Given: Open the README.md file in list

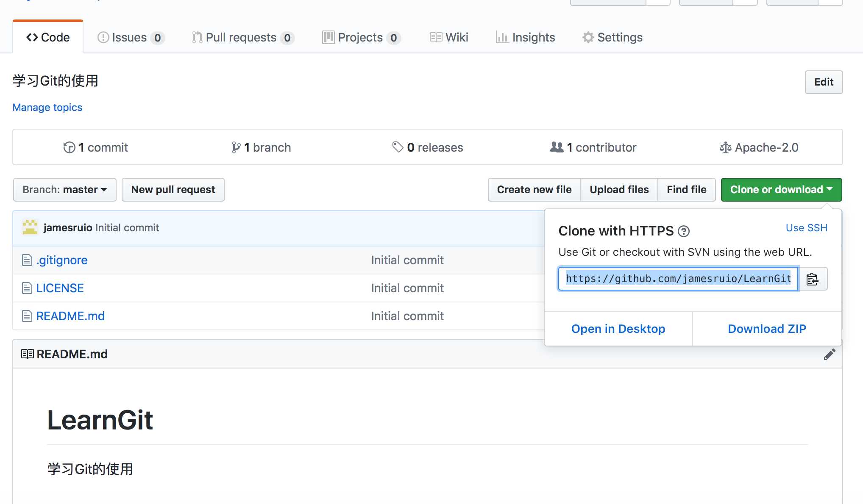Looking at the screenshot, I should pyautogui.click(x=70, y=316).
